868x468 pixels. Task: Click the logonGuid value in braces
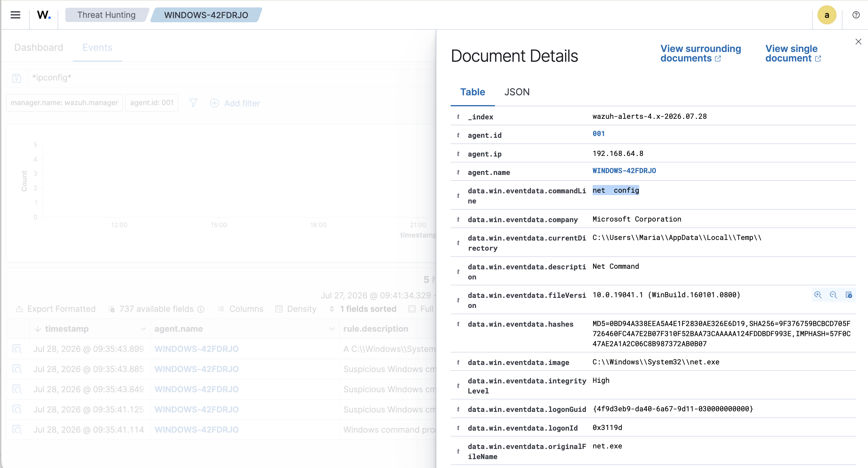click(673, 409)
